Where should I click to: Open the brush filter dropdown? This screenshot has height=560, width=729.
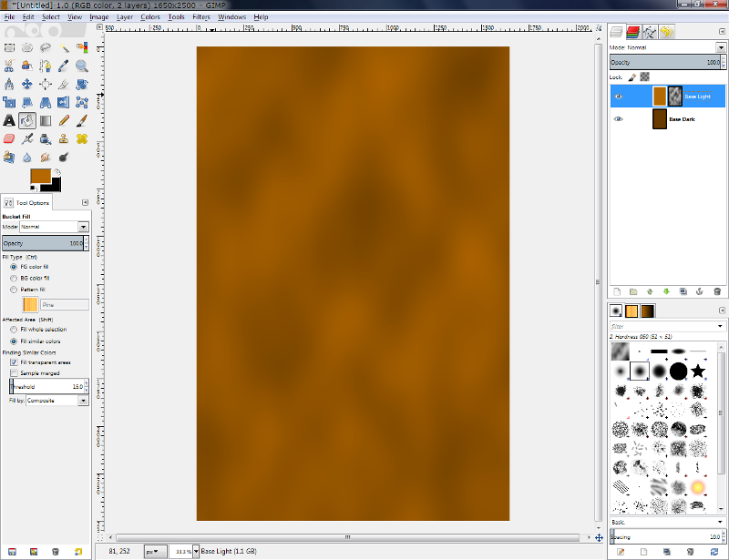[x=720, y=326]
